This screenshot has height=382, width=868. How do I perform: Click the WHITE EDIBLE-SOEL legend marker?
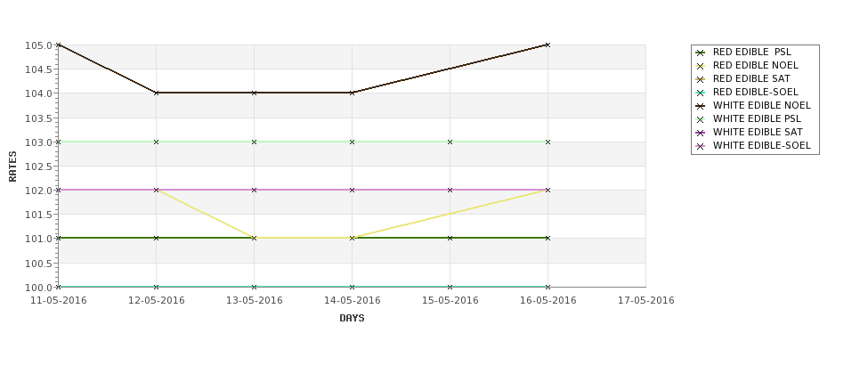click(700, 146)
